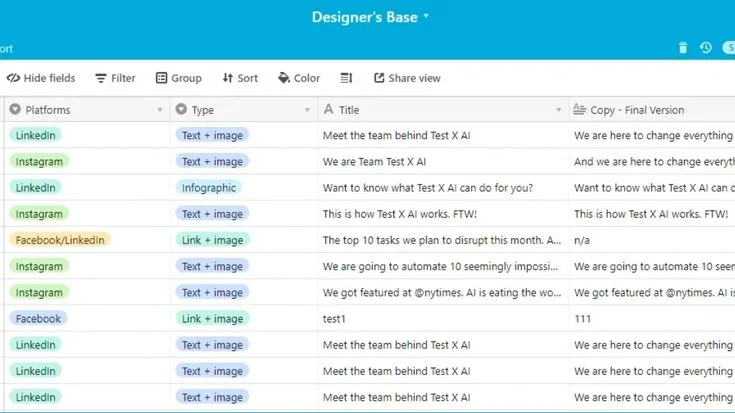Image resolution: width=735 pixels, height=413 pixels.
Task: Click Hide fields in toolbar
Action: pyautogui.click(x=41, y=78)
